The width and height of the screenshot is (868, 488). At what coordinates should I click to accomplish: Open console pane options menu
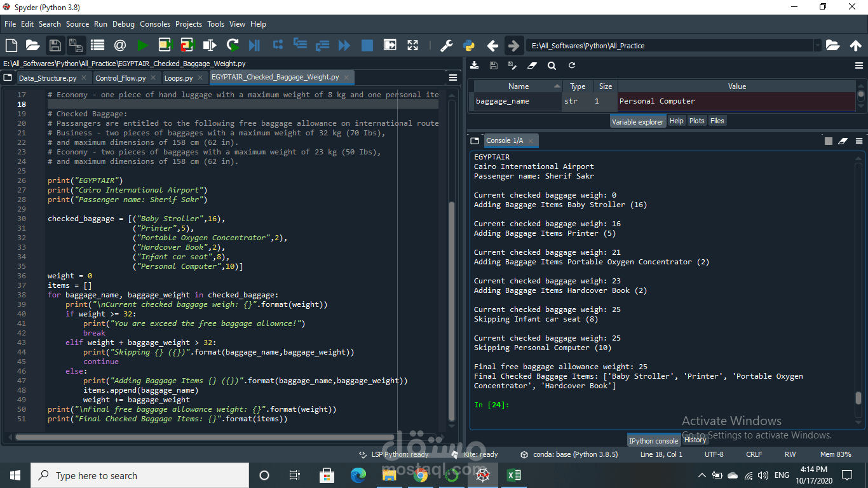tap(859, 141)
